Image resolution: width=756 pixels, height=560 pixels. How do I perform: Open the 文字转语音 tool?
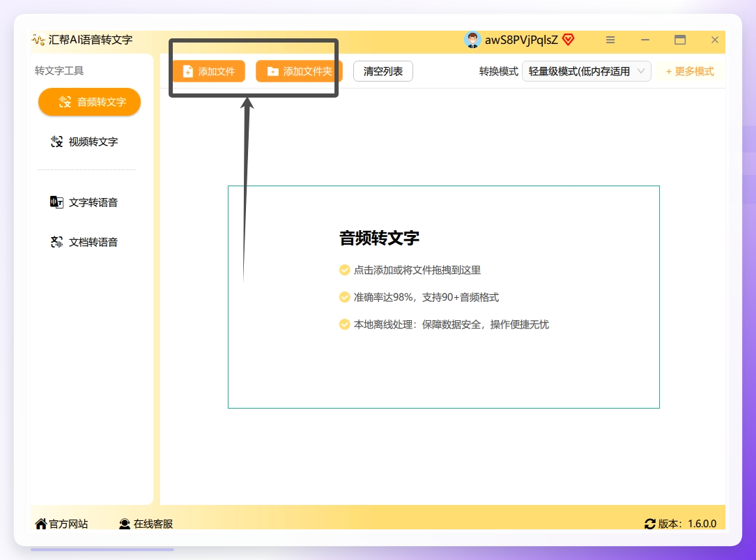coord(85,202)
